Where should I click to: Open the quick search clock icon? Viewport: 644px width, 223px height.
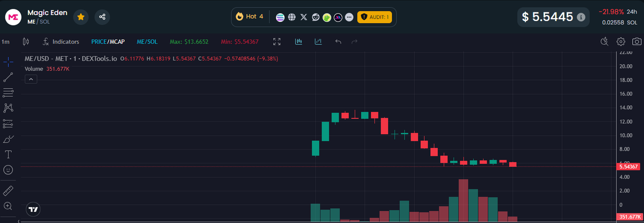604,41
